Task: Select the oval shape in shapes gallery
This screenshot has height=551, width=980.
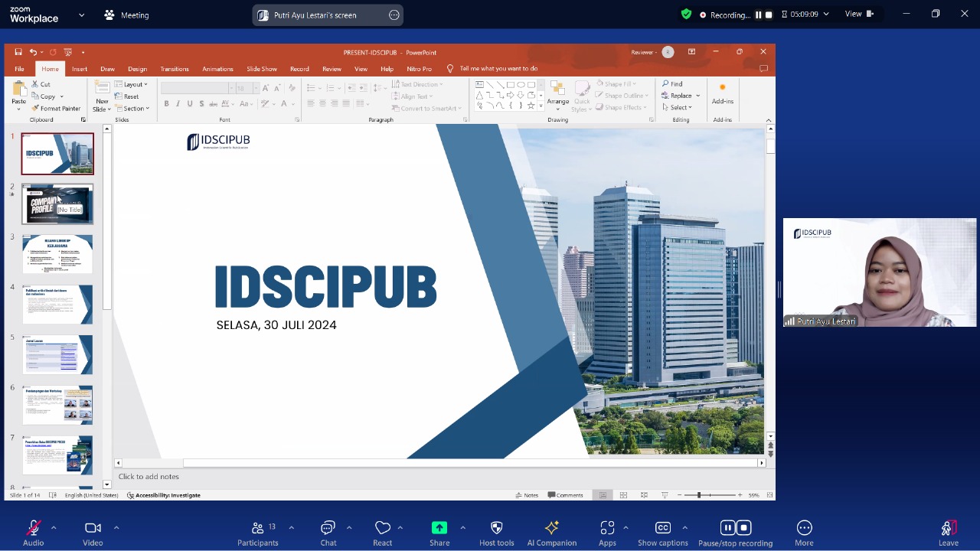Action: point(521,85)
